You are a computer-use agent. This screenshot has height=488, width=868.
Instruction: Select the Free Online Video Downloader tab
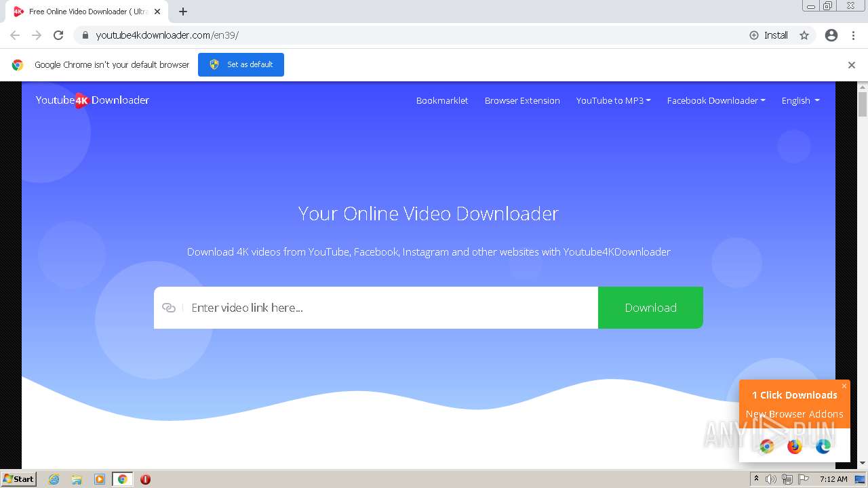87,12
